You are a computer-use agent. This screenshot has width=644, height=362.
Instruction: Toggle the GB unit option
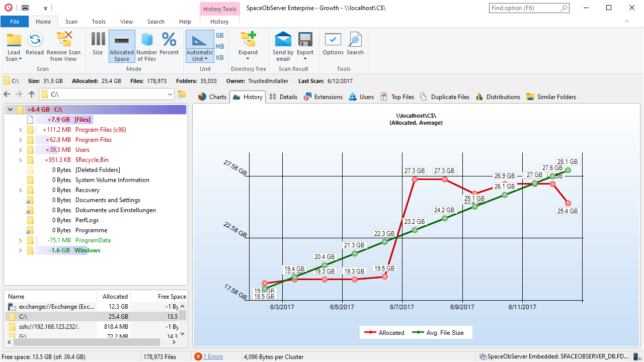(x=220, y=36)
